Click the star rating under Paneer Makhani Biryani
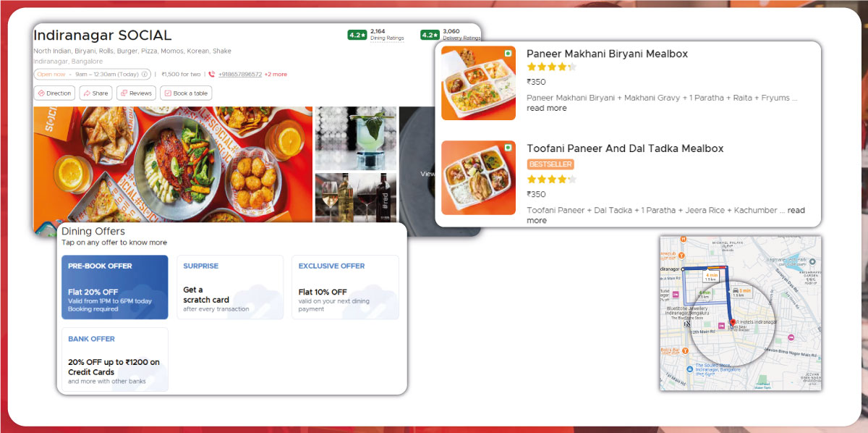The height and width of the screenshot is (433, 868). 551,67
